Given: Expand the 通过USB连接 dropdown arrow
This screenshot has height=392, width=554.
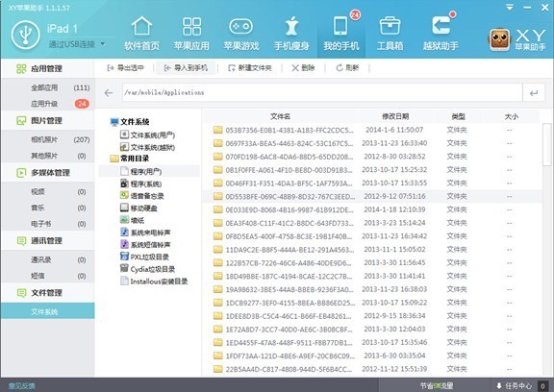Looking at the screenshot, I should pyautogui.click(x=103, y=44).
